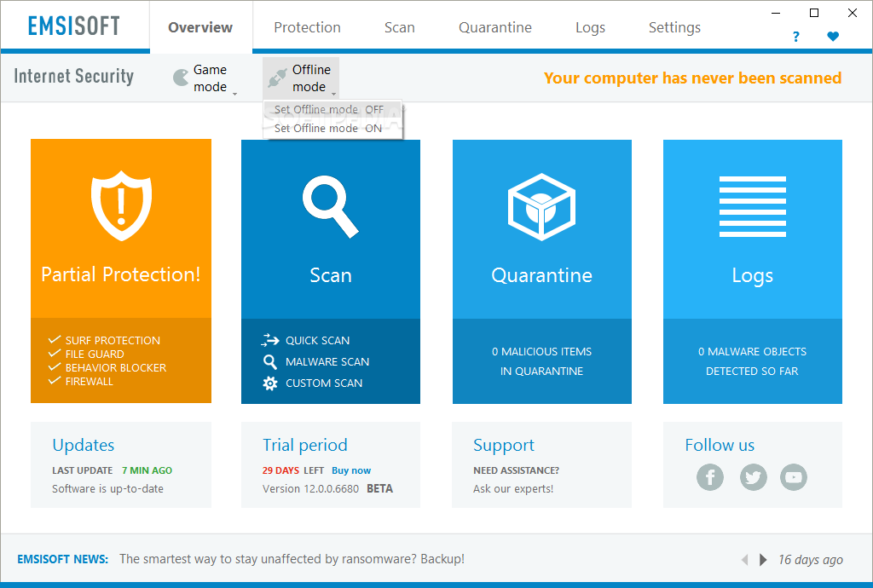The width and height of the screenshot is (873, 588).
Task: Open the Facebook page icon
Action: click(710, 477)
